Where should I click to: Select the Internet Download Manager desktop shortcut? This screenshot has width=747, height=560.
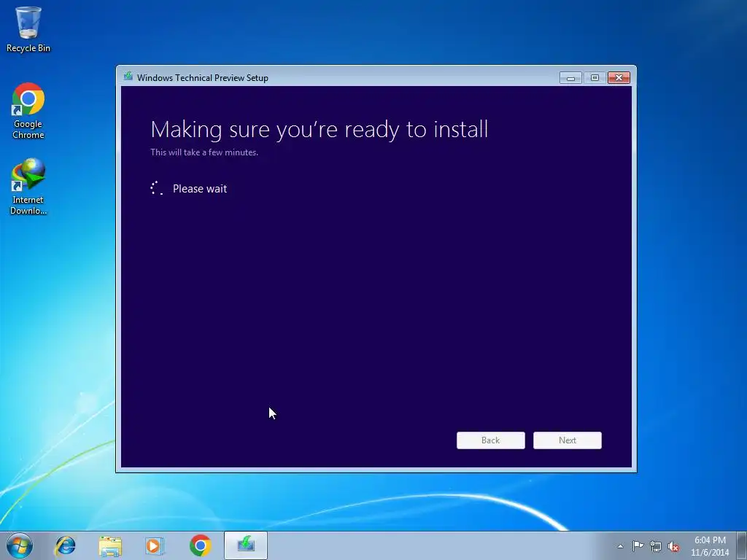click(x=28, y=187)
